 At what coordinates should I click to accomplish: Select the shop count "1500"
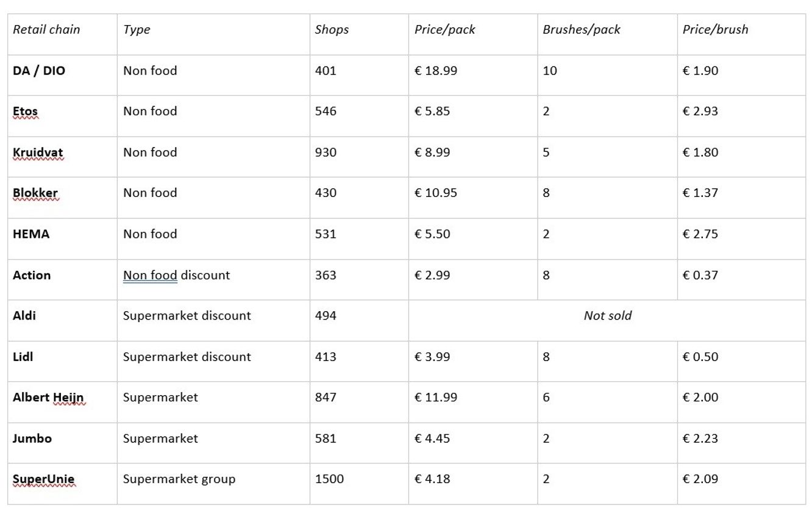[329, 479]
